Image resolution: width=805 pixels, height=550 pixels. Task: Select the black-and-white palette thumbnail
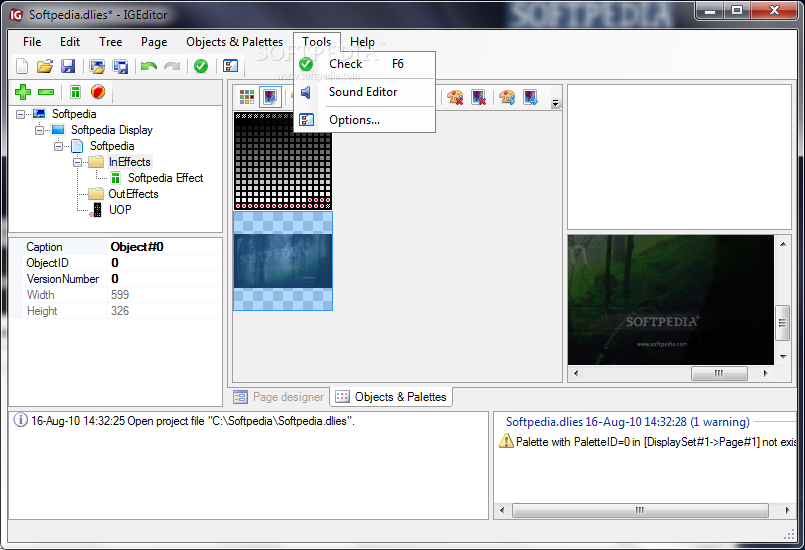tap(283, 161)
